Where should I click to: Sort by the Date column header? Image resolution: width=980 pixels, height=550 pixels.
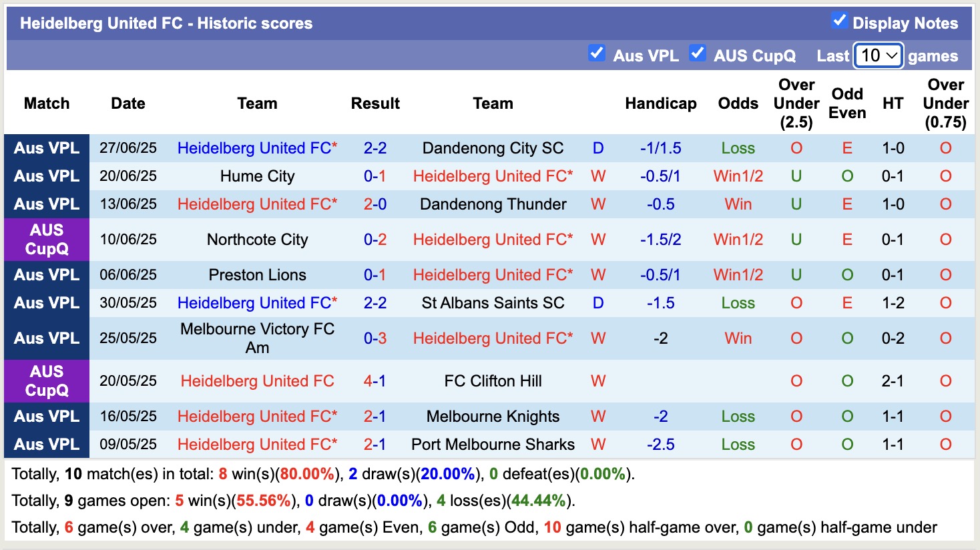pyautogui.click(x=128, y=103)
